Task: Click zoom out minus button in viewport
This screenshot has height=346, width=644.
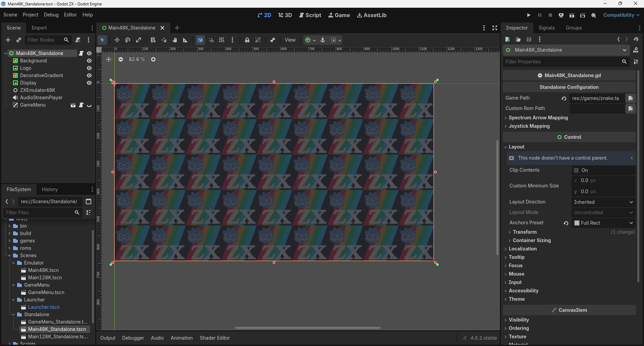Action: click(x=121, y=59)
